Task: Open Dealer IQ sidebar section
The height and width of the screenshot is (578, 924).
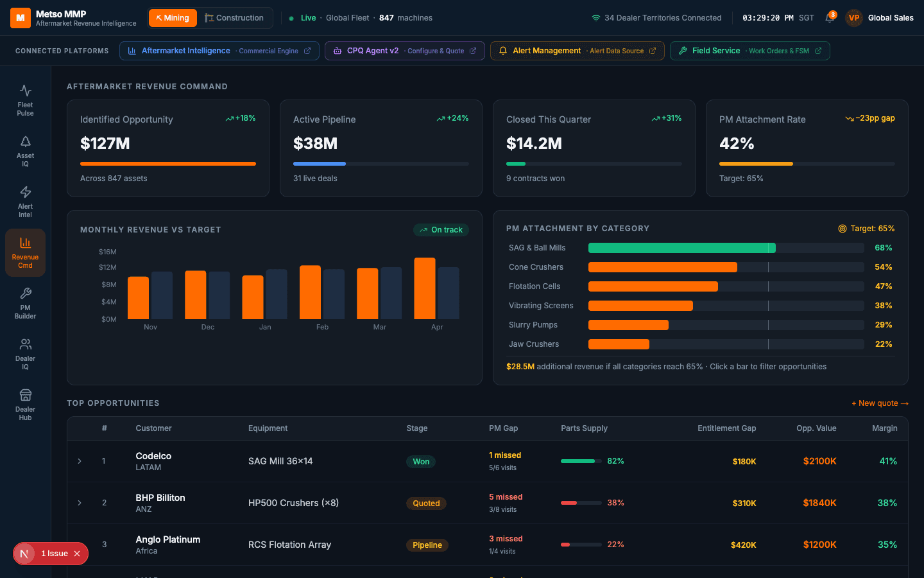Action: [x=25, y=354]
